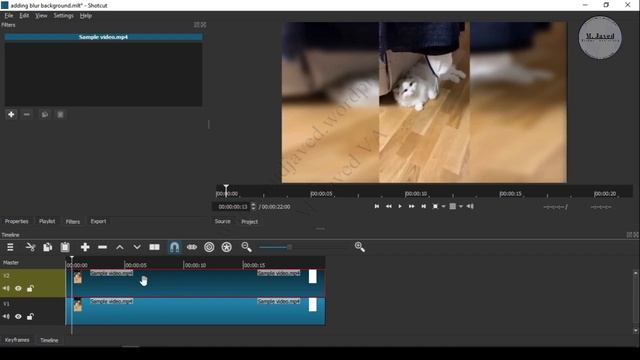The width and height of the screenshot is (640, 360).
Task: Click the Cut scissors icon in timeline
Action: tap(30, 247)
